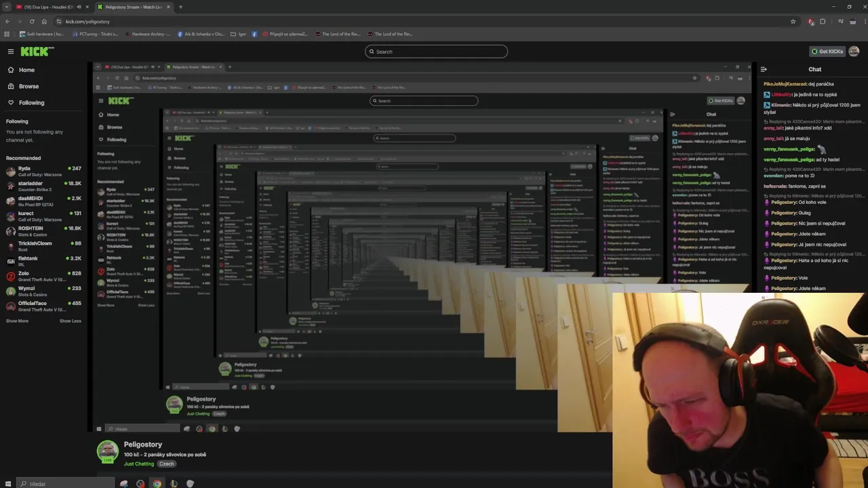The image size is (868, 488).
Task: Go to browser home page
Action: pos(44,21)
